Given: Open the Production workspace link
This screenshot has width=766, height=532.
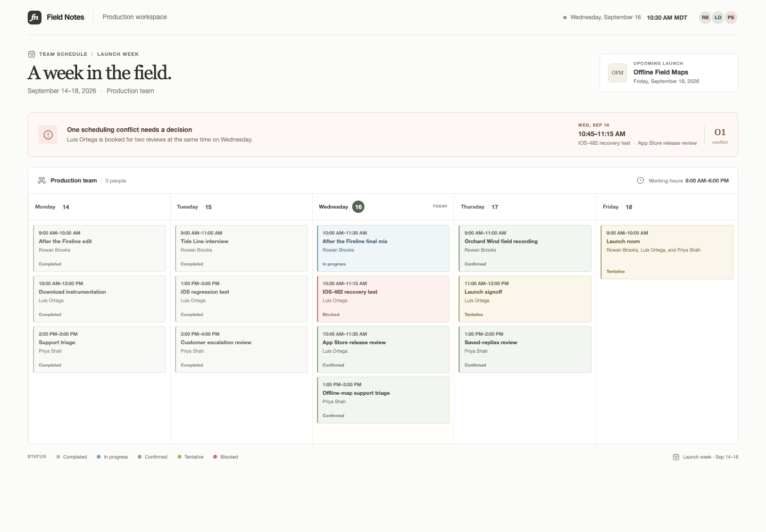Looking at the screenshot, I should click(135, 17).
